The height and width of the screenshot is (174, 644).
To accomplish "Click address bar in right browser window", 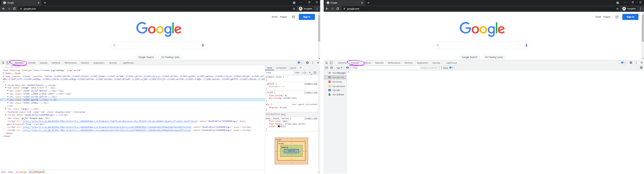I will (481, 9).
